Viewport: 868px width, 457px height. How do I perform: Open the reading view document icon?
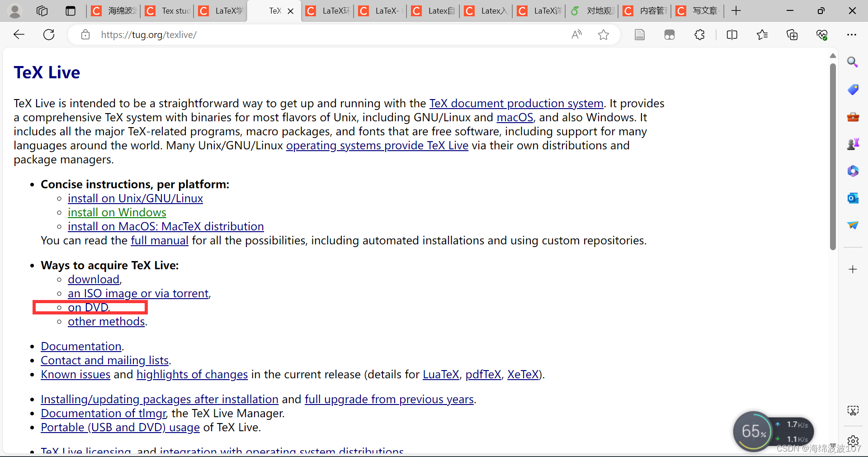640,35
